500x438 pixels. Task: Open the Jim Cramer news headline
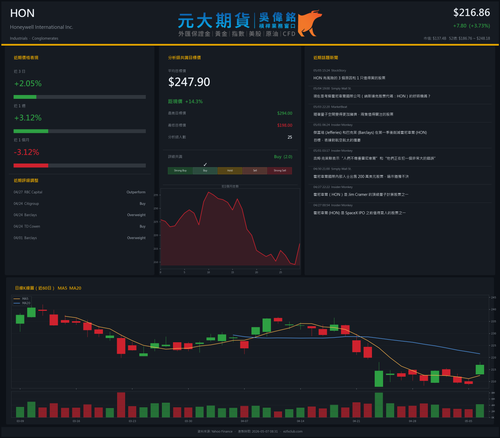tap(361, 194)
